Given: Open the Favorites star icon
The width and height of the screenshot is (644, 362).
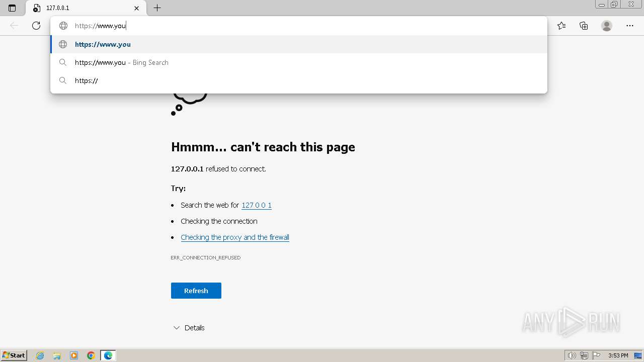Looking at the screenshot, I should (x=561, y=26).
